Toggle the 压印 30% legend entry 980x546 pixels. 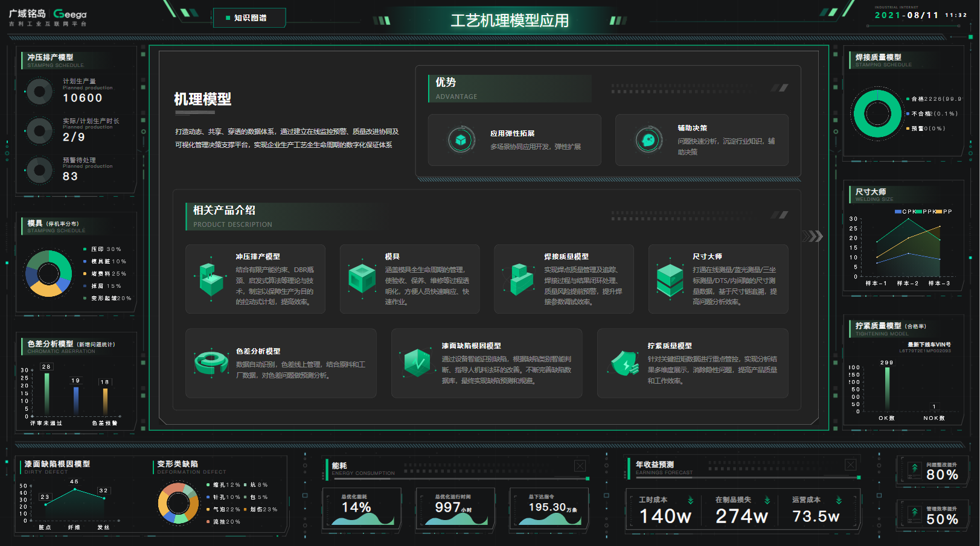pyautogui.click(x=102, y=249)
